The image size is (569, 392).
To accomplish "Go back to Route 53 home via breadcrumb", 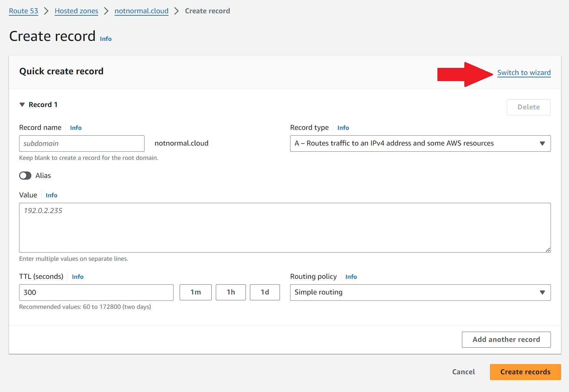I will tap(23, 11).
